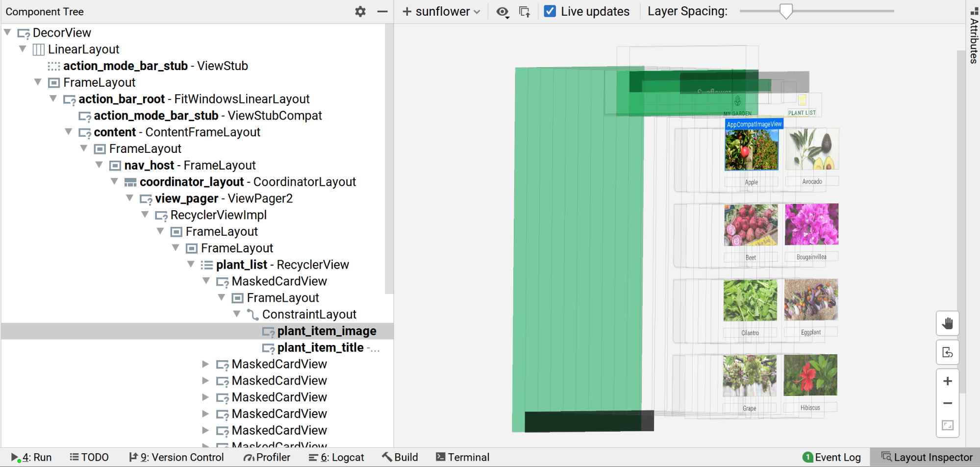Open Component Tree settings gear
The height and width of the screenshot is (467, 980).
point(360,11)
